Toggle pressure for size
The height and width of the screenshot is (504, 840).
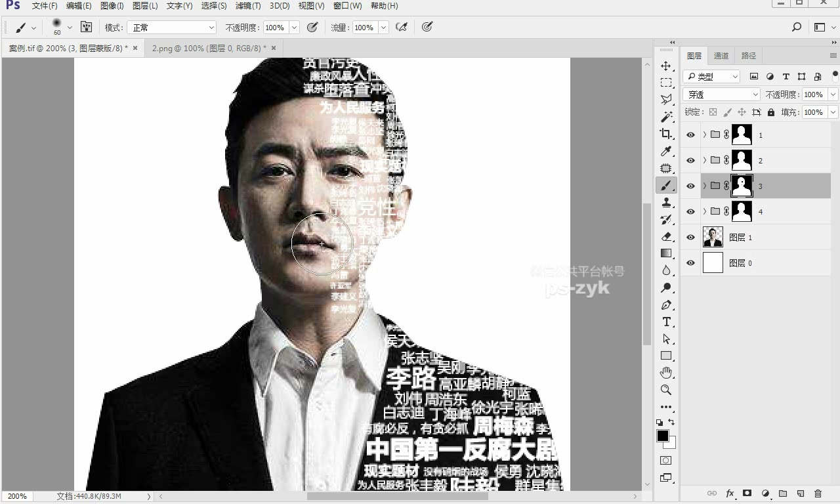pos(427,27)
